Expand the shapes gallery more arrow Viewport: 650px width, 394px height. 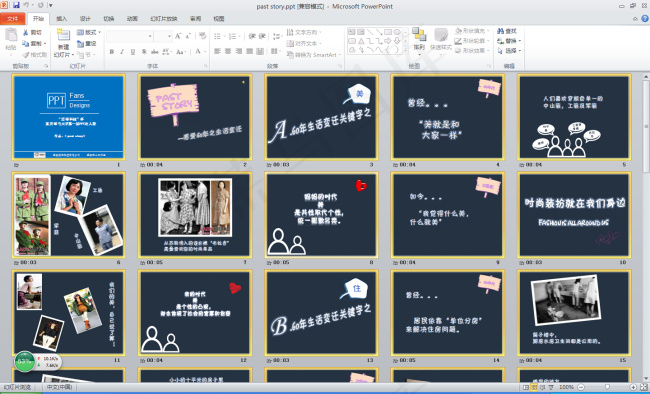[405, 50]
